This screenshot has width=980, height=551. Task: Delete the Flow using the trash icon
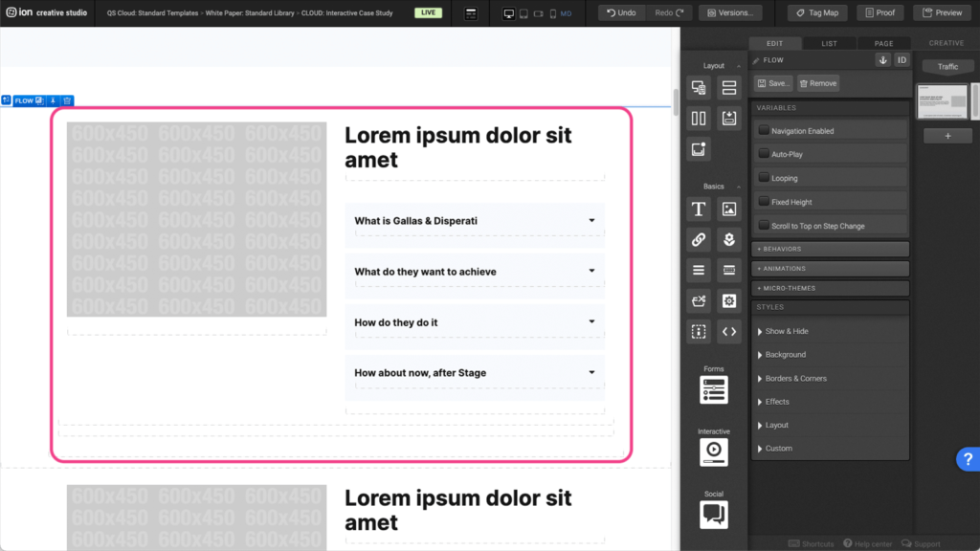pyautogui.click(x=67, y=100)
